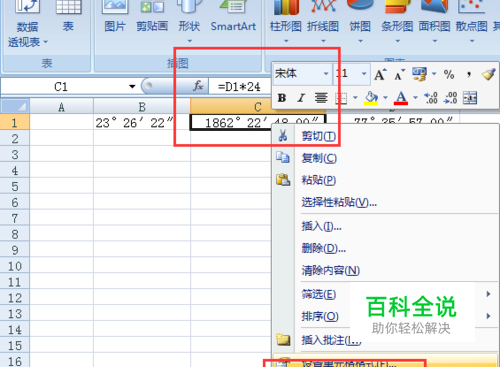Image resolution: width=500 pixels, height=367 pixels.
Task: Apply comma style in mini toolbar
Action: [x=469, y=74]
